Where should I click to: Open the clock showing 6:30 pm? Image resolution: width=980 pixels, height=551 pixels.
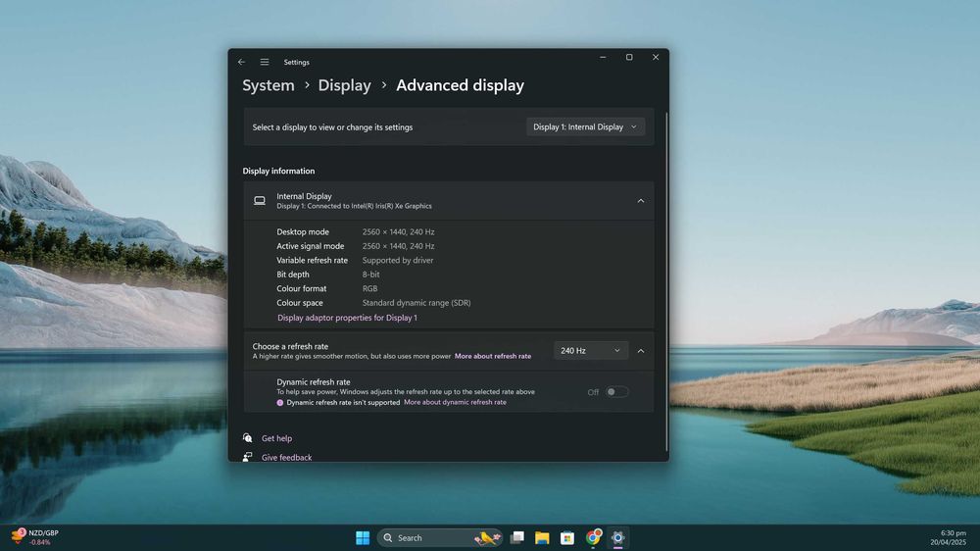tap(948, 538)
